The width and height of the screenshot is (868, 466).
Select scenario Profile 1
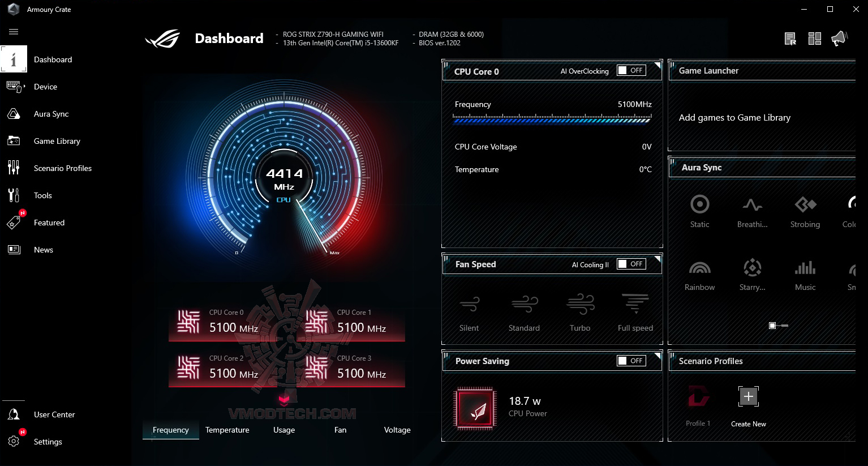coord(698,406)
